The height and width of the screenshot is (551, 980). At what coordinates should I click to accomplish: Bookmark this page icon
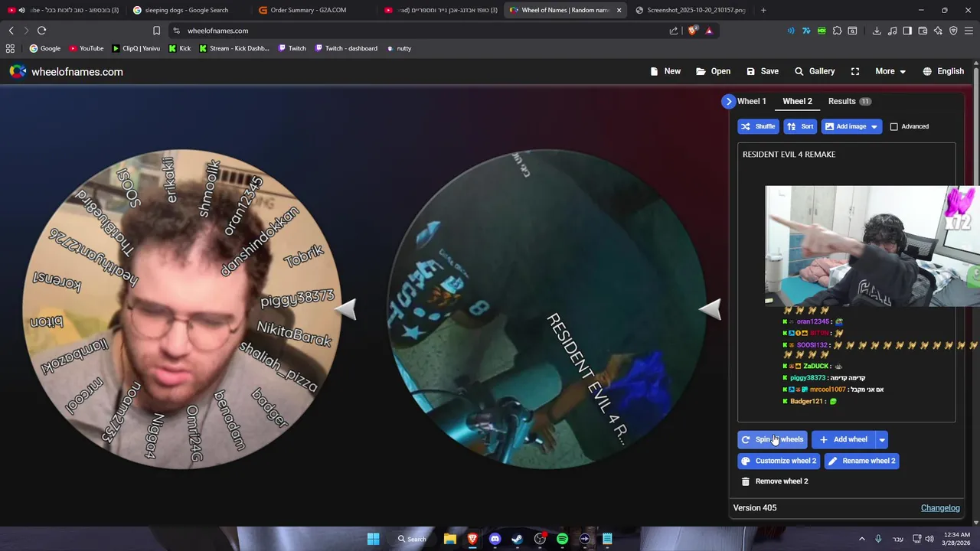(156, 31)
